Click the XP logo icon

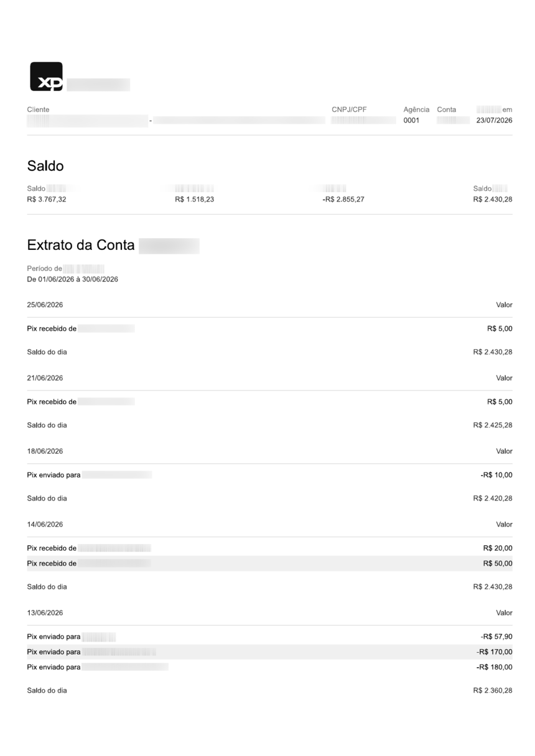click(x=47, y=76)
